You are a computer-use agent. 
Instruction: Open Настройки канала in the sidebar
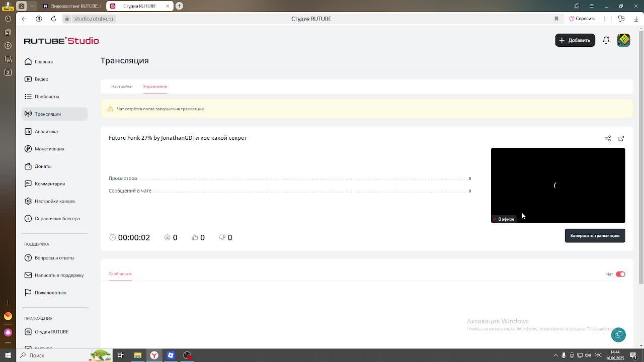pyautogui.click(x=54, y=201)
